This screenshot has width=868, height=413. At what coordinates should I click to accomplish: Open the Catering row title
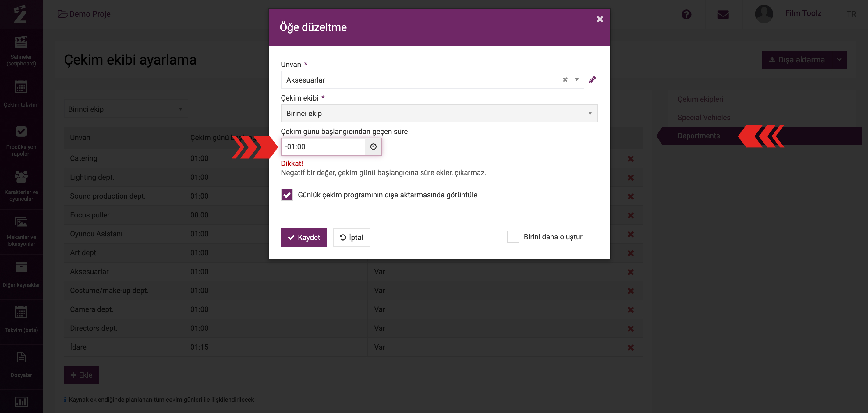pos(83,158)
